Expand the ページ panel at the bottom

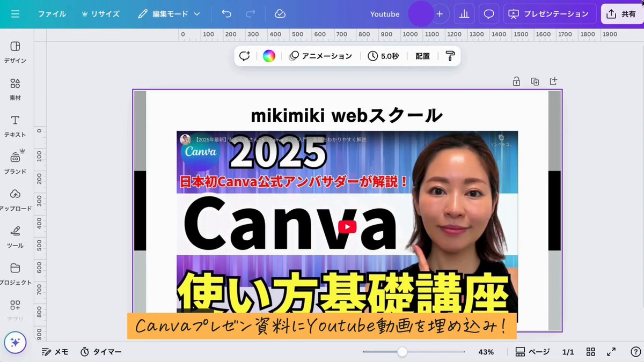[532, 352]
